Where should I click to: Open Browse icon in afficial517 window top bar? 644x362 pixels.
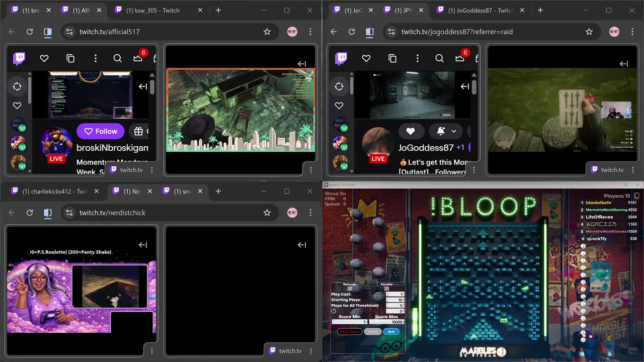point(70,59)
